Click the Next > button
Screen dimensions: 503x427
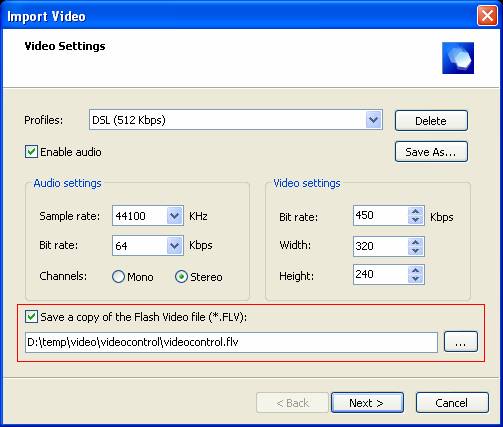(367, 403)
